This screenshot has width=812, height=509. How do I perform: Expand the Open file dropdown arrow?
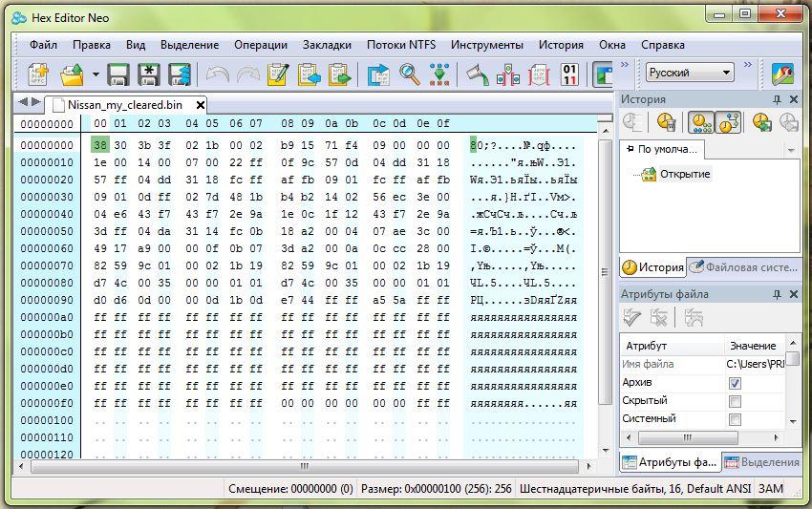(x=96, y=74)
